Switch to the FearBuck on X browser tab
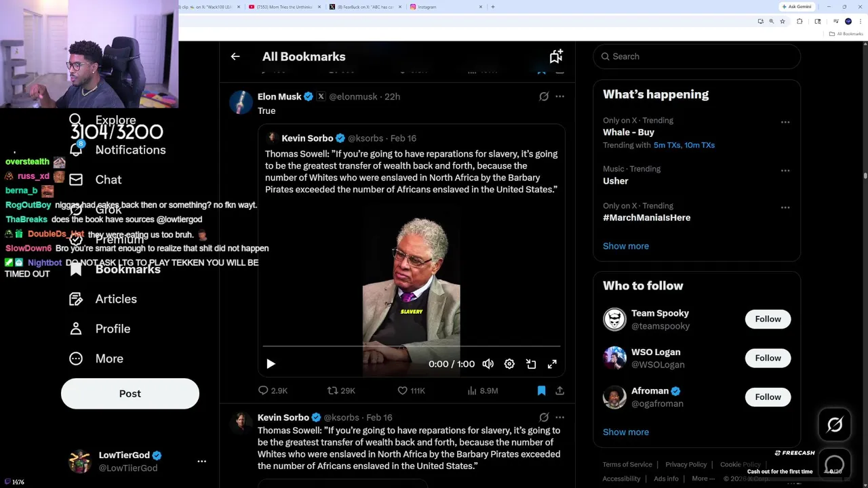The width and height of the screenshot is (868, 488). [366, 7]
